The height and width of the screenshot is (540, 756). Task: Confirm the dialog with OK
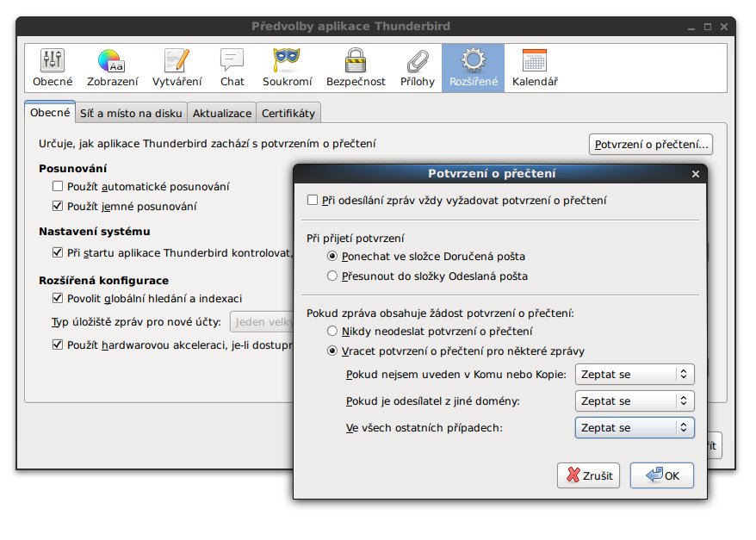[662, 475]
